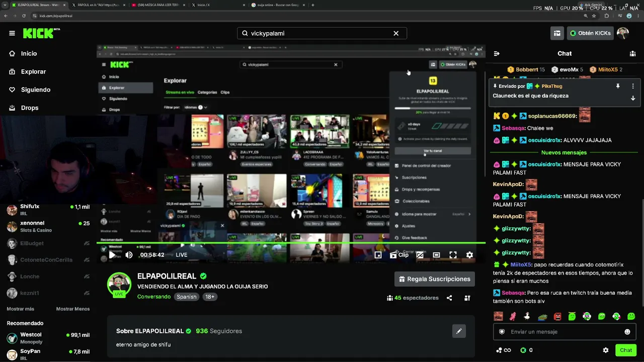Open recommended channel SoyPan
The width and height of the screenshot is (644, 362).
coord(48,354)
